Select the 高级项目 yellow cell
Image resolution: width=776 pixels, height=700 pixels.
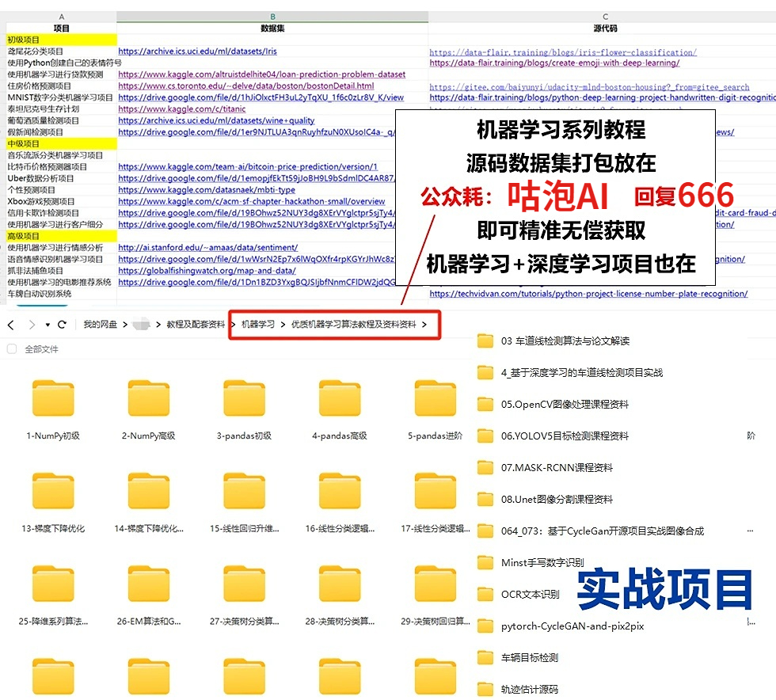click(x=62, y=236)
